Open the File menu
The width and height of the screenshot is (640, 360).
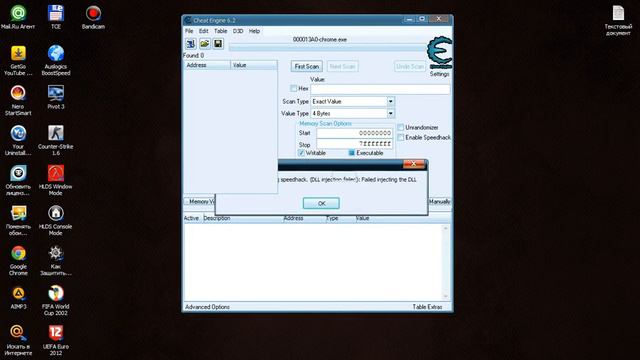(x=189, y=31)
